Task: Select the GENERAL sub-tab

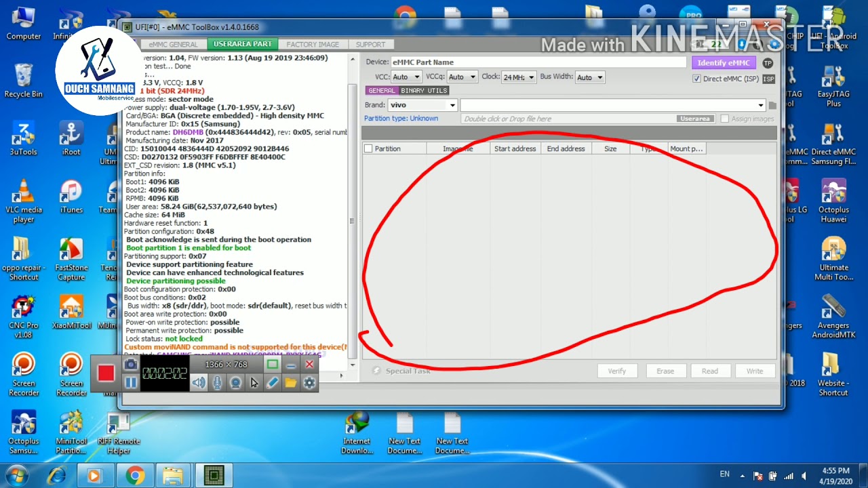Action: [x=382, y=91]
